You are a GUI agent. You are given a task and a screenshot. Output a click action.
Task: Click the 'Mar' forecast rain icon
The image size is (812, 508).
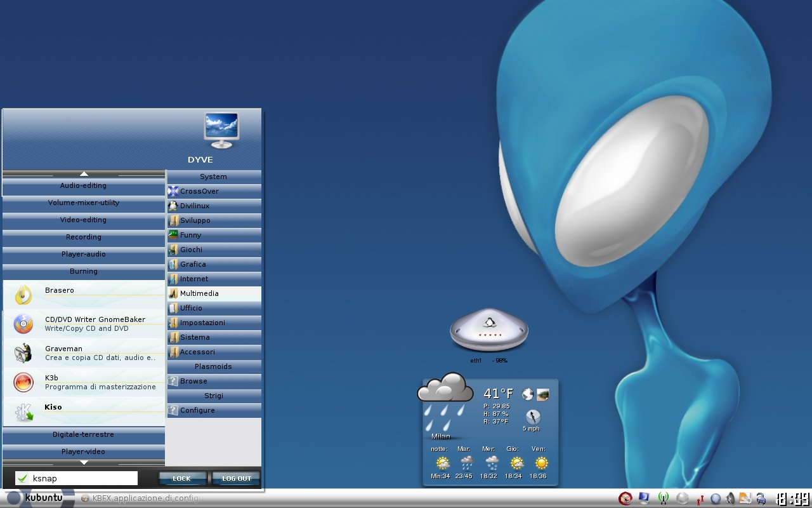(x=467, y=463)
